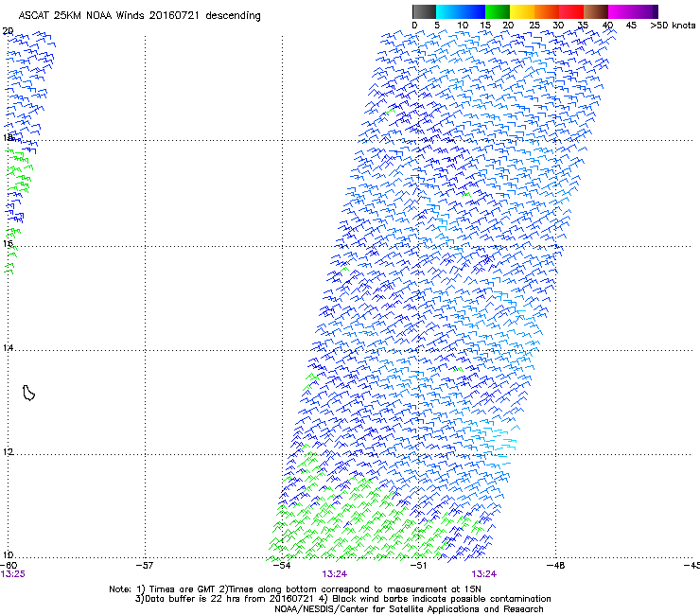Click the legend label 25
The width and height of the screenshot is (700, 615).
click(x=534, y=26)
